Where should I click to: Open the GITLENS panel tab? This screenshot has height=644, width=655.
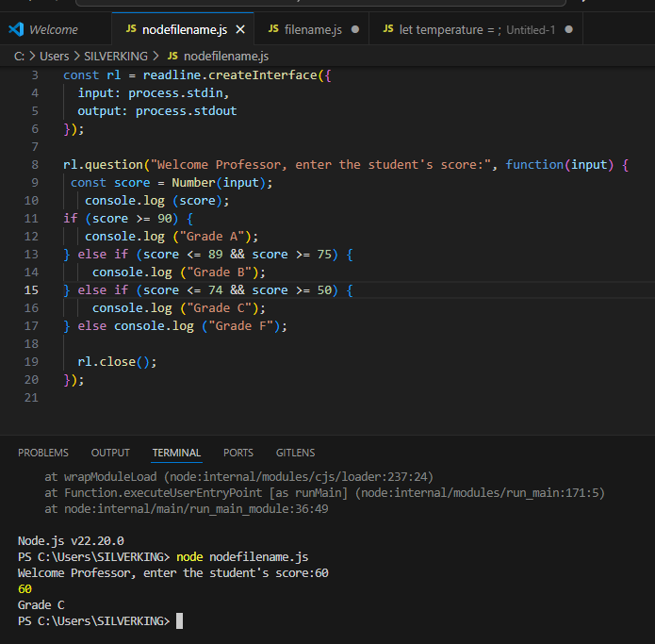(x=295, y=453)
